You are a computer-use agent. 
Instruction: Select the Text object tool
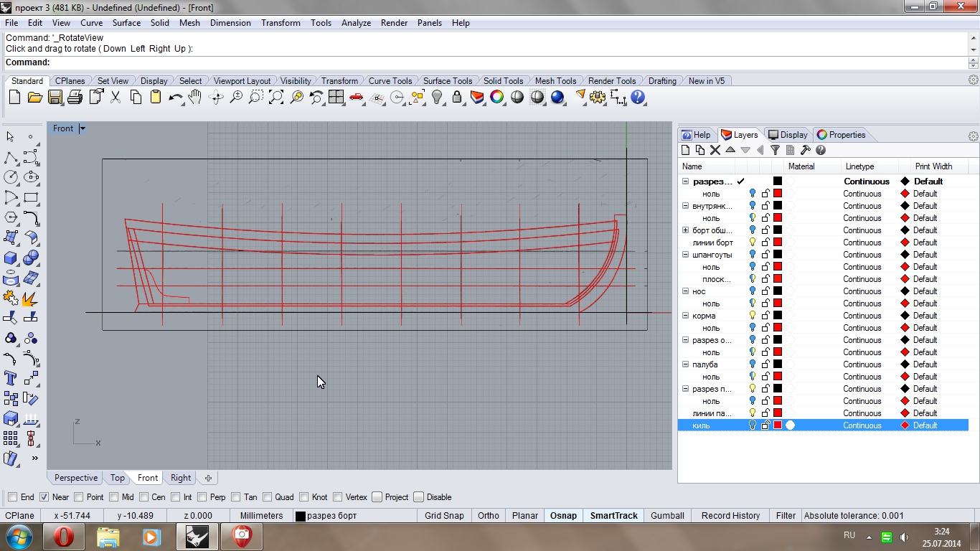pyautogui.click(x=11, y=378)
